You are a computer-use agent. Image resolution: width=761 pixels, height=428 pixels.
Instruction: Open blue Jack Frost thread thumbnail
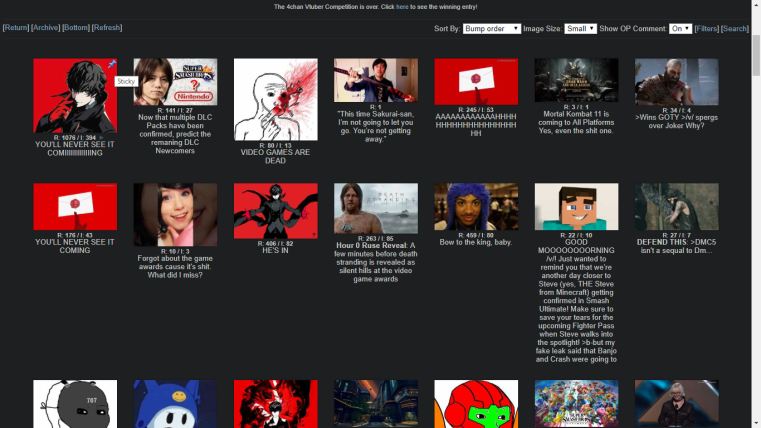pyautogui.click(x=175, y=404)
